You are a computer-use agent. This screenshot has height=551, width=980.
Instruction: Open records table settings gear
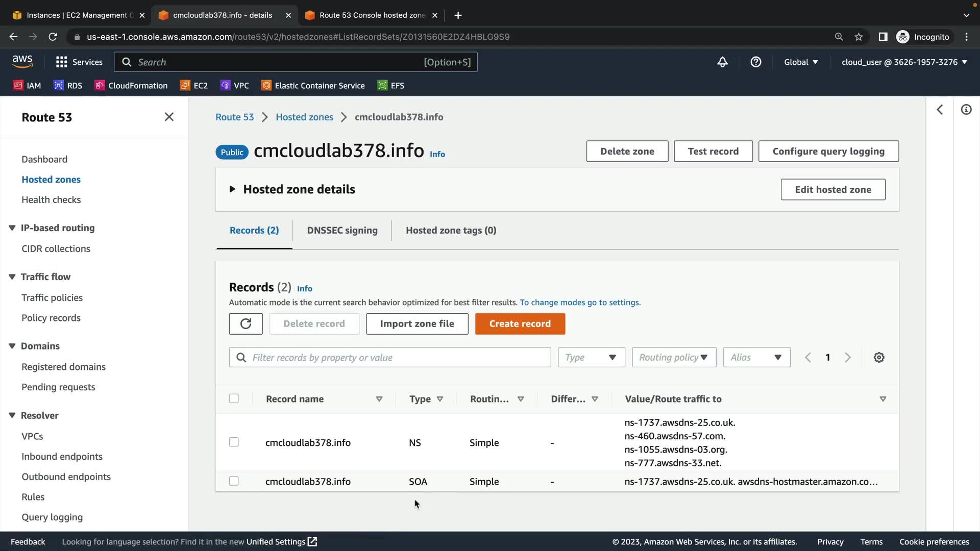pyautogui.click(x=879, y=358)
